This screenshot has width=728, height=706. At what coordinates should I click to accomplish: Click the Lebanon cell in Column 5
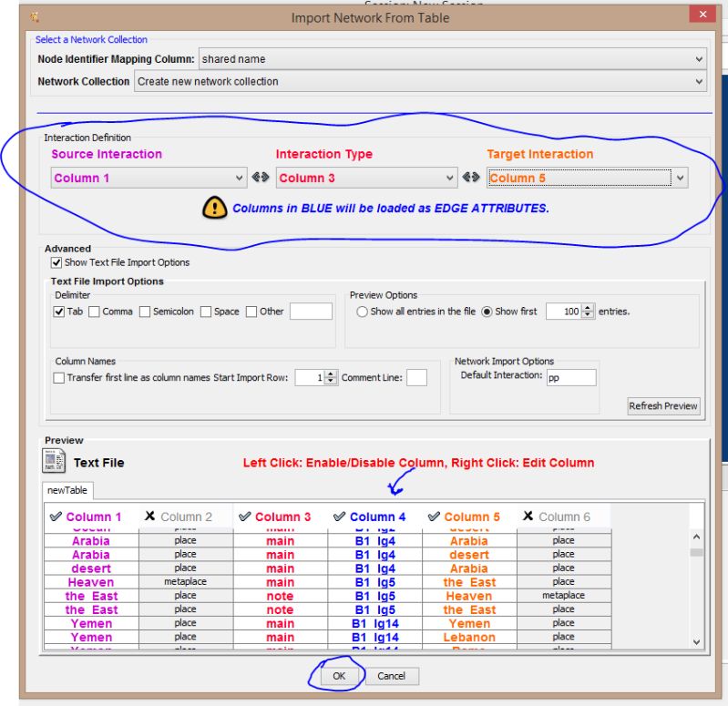(469, 638)
